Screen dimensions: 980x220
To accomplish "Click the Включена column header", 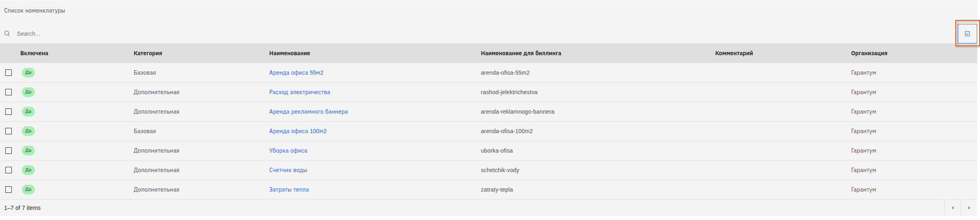I will point(34,53).
